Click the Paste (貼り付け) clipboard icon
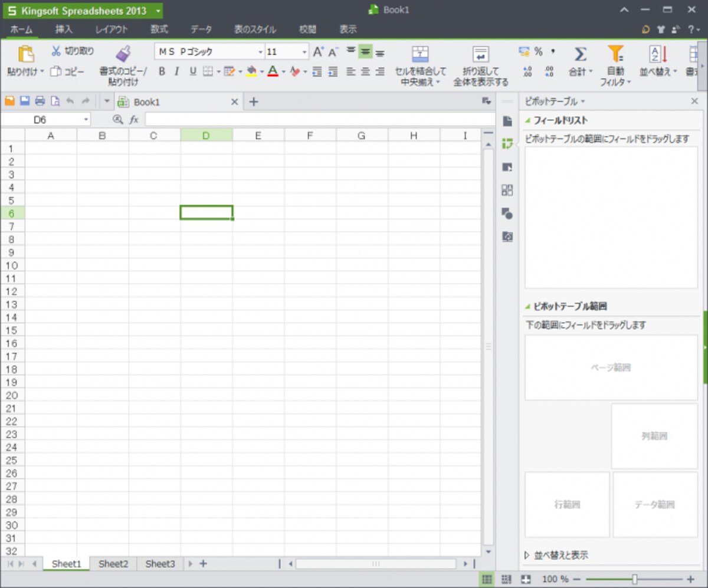 click(x=26, y=54)
